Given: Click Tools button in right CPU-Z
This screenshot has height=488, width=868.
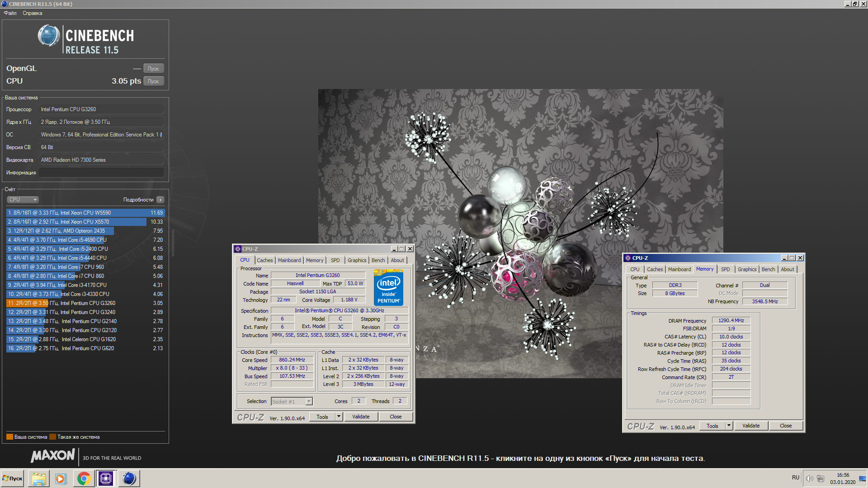Looking at the screenshot, I should point(712,426).
